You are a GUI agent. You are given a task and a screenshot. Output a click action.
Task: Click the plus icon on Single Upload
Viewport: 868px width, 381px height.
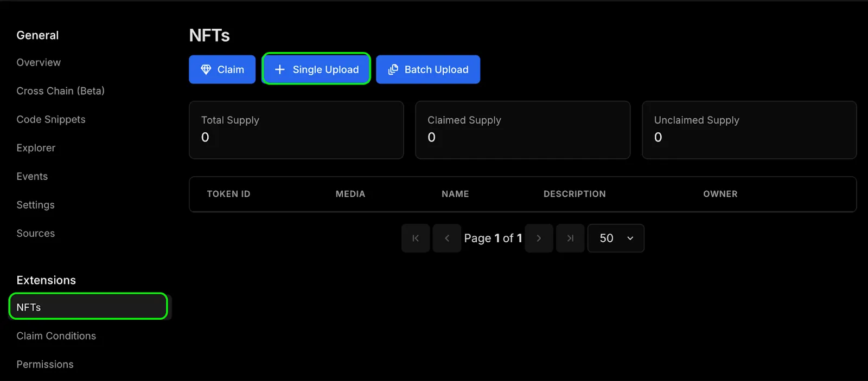(x=280, y=69)
